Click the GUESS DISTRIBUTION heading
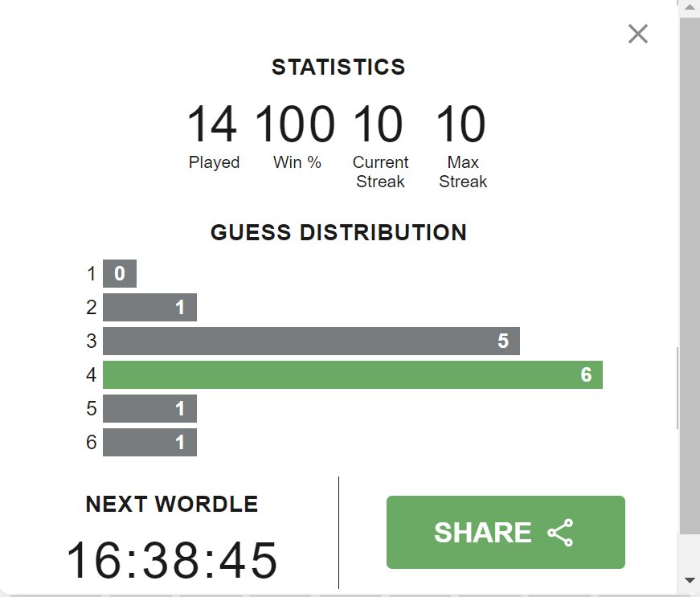This screenshot has width=700, height=597. click(338, 232)
